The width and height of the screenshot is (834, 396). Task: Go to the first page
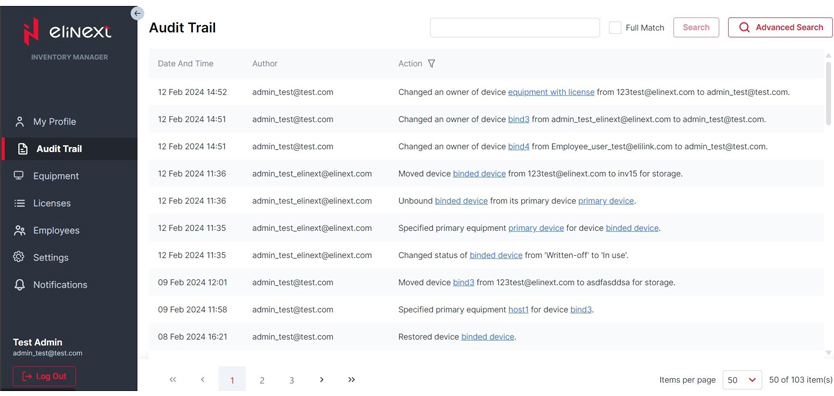(x=172, y=380)
